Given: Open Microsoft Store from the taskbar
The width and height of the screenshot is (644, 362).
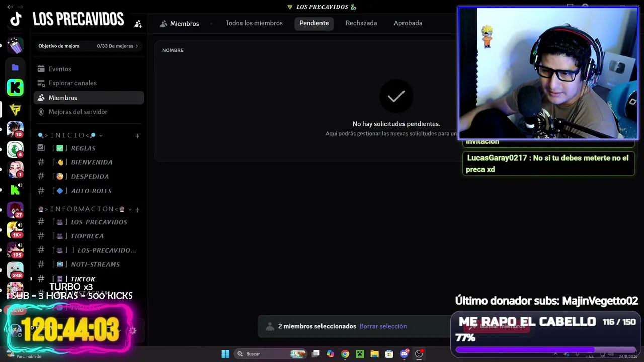Looking at the screenshot, I should (x=389, y=354).
